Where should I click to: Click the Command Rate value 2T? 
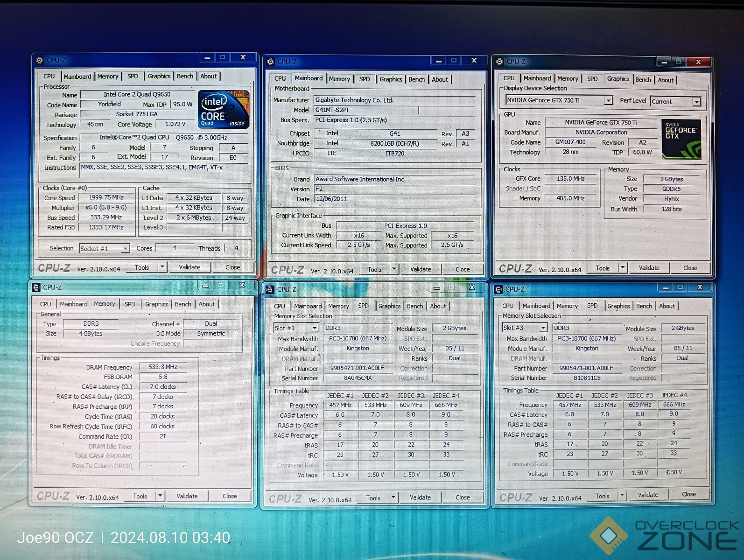(x=163, y=436)
